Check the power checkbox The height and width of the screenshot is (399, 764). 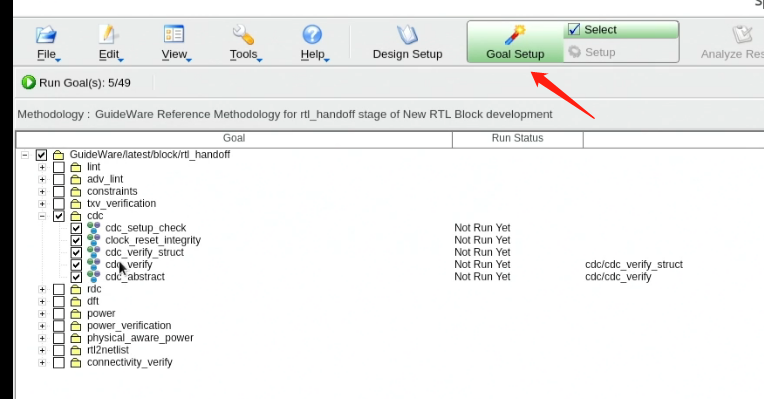[58, 314]
